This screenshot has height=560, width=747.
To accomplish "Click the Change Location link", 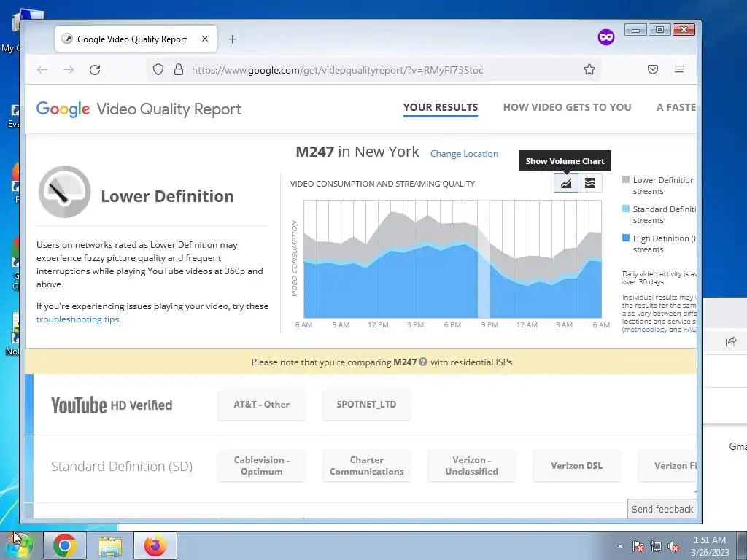I will [464, 154].
